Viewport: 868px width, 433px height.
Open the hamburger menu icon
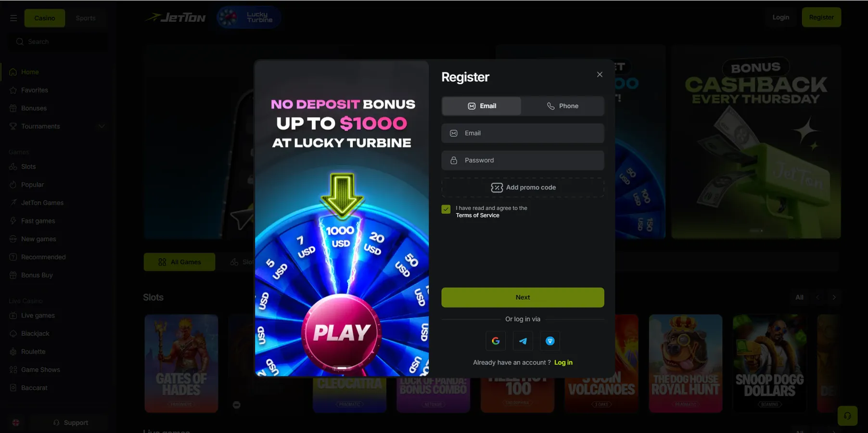(x=13, y=18)
